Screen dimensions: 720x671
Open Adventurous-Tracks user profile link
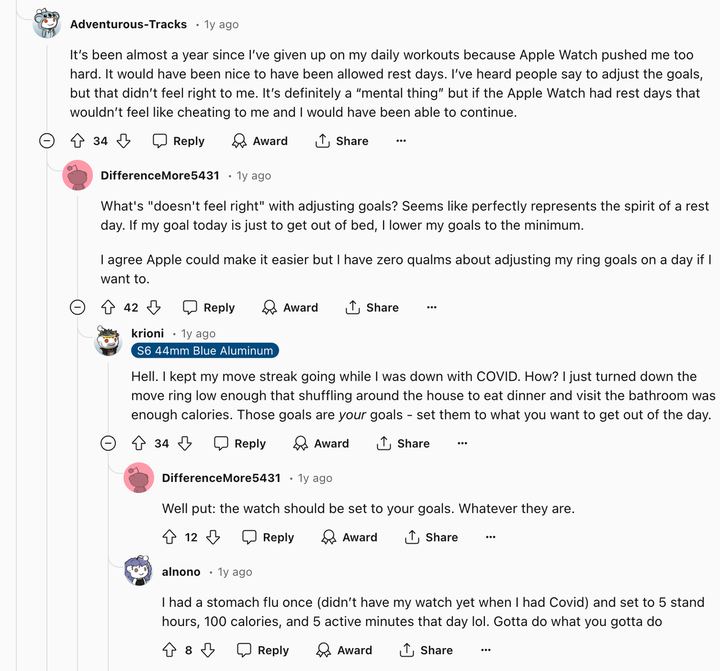[128, 24]
